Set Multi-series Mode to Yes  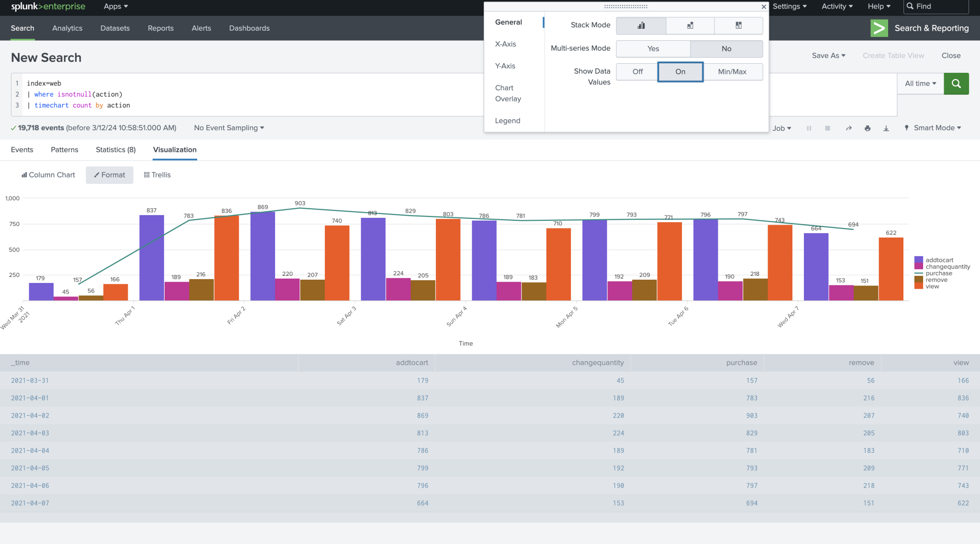tap(653, 48)
